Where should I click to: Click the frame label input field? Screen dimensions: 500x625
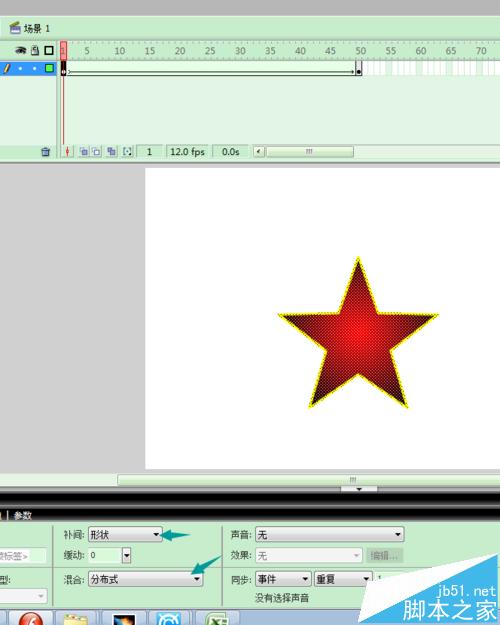tap(23, 556)
